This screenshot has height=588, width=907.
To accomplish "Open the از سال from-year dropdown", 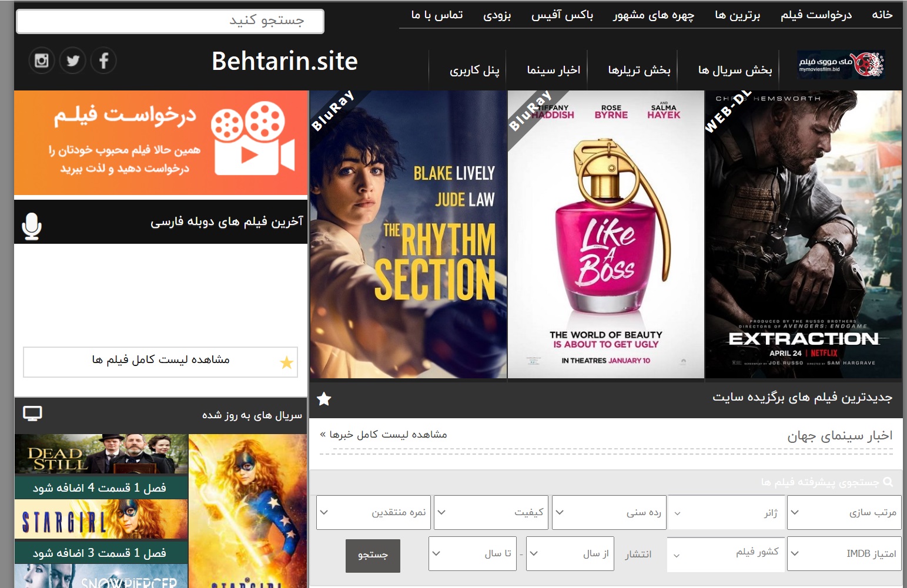I will coord(570,553).
